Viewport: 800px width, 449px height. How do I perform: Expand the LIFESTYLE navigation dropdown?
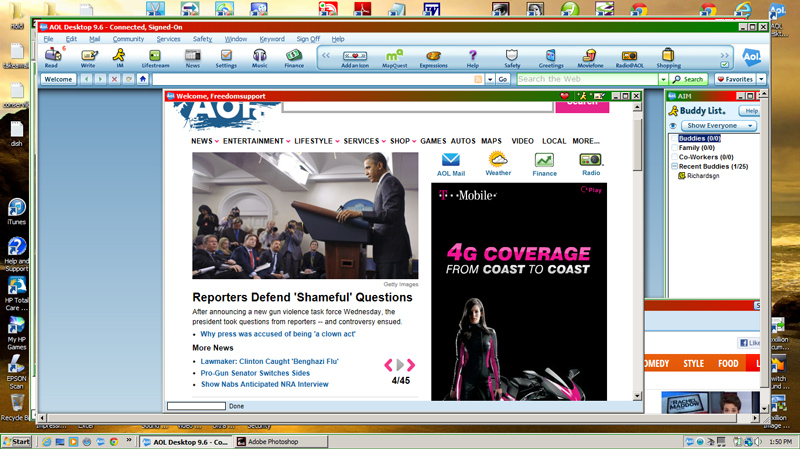click(x=337, y=141)
